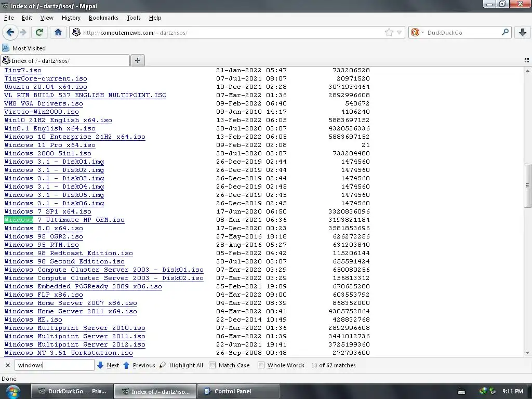This screenshot has height=399, width=532.
Task: Open the Windows Start orb
Action: coord(13,392)
